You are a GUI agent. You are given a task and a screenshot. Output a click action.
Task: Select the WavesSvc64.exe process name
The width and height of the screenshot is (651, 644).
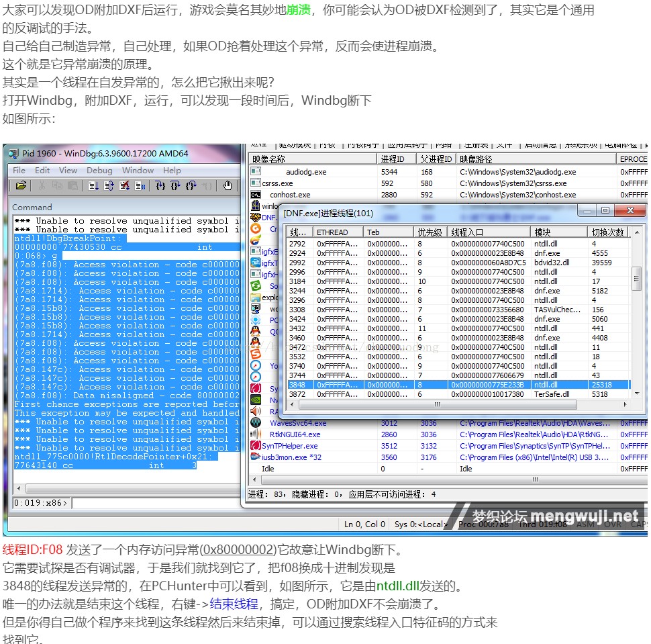click(x=298, y=423)
